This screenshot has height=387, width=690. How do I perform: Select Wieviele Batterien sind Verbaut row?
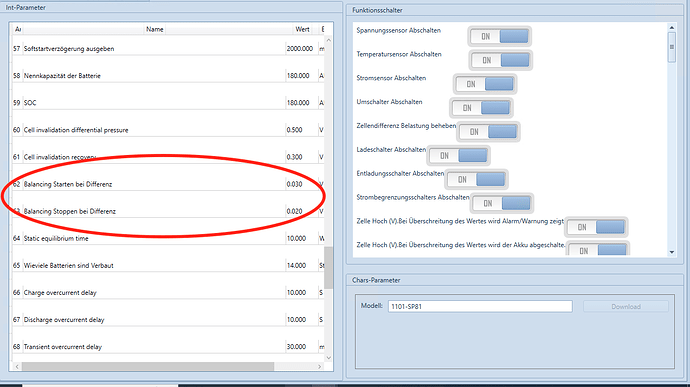coord(168,265)
